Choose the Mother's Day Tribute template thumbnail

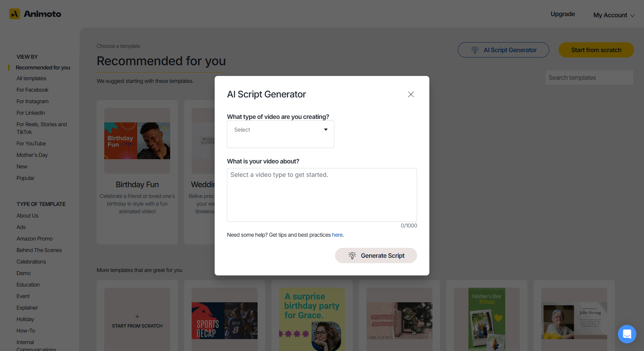pos(487,319)
